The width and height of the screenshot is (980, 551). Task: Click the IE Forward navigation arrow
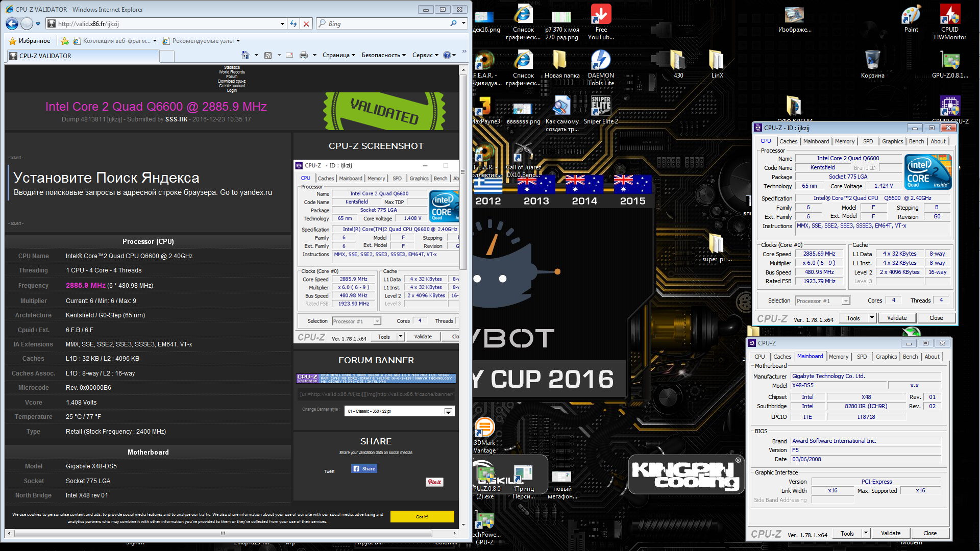click(27, 23)
